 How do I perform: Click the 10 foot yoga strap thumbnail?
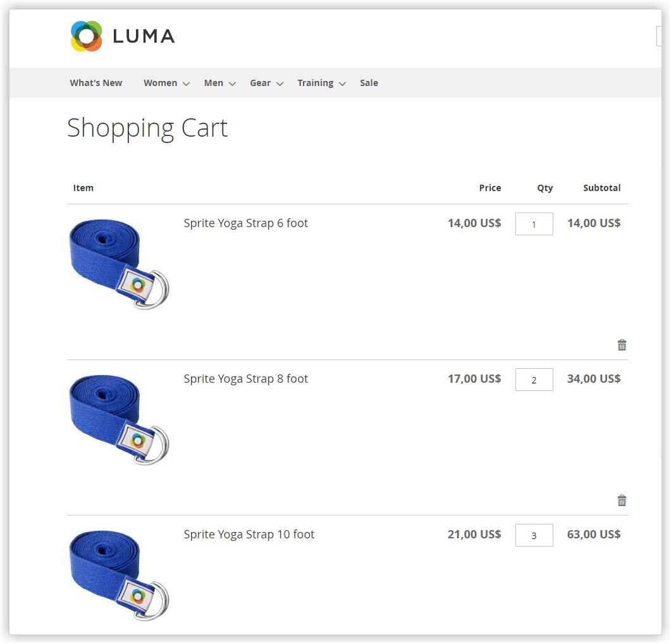pyautogui.click(x=120, y=576)
